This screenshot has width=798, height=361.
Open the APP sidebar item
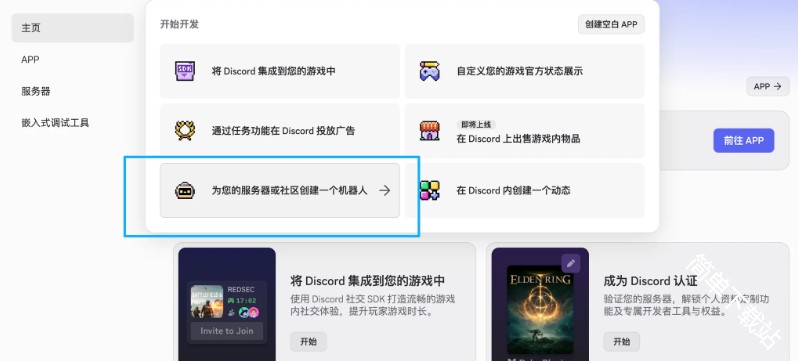tap(73, 60)
